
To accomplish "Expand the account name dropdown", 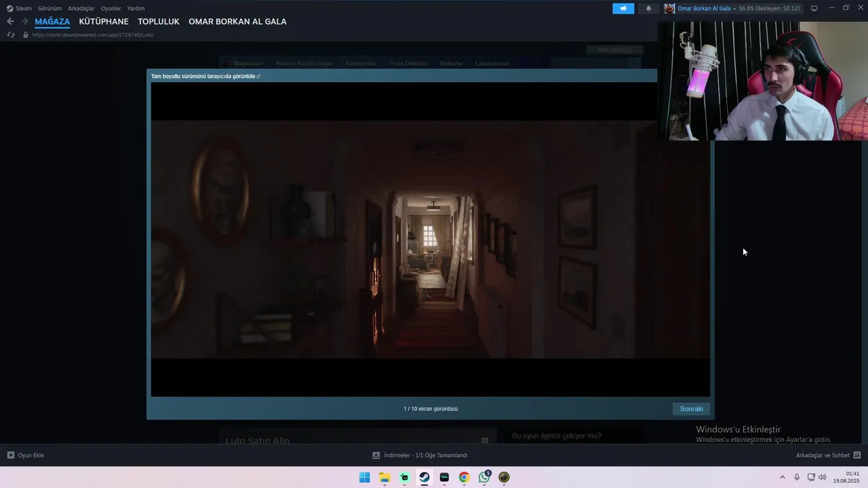I will tap(734, 9).
